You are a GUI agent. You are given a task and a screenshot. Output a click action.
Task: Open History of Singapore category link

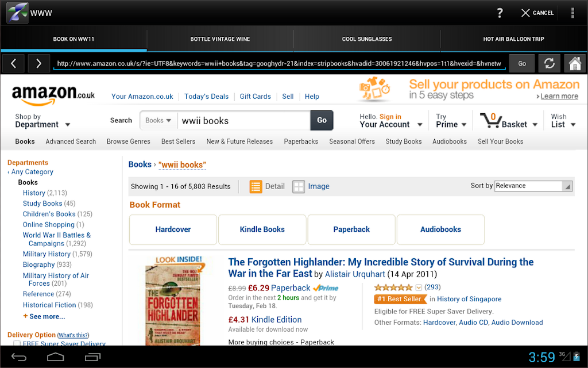469,299
